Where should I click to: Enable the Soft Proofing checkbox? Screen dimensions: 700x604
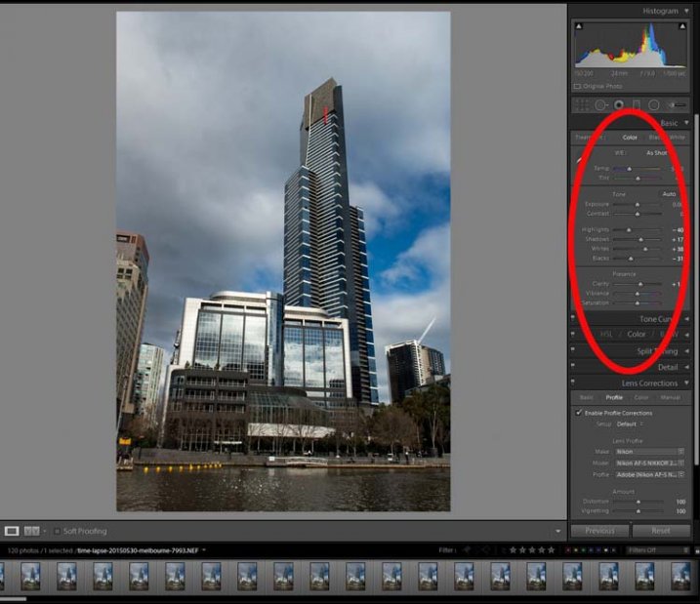pyautogui.click(x=57, y=531)
